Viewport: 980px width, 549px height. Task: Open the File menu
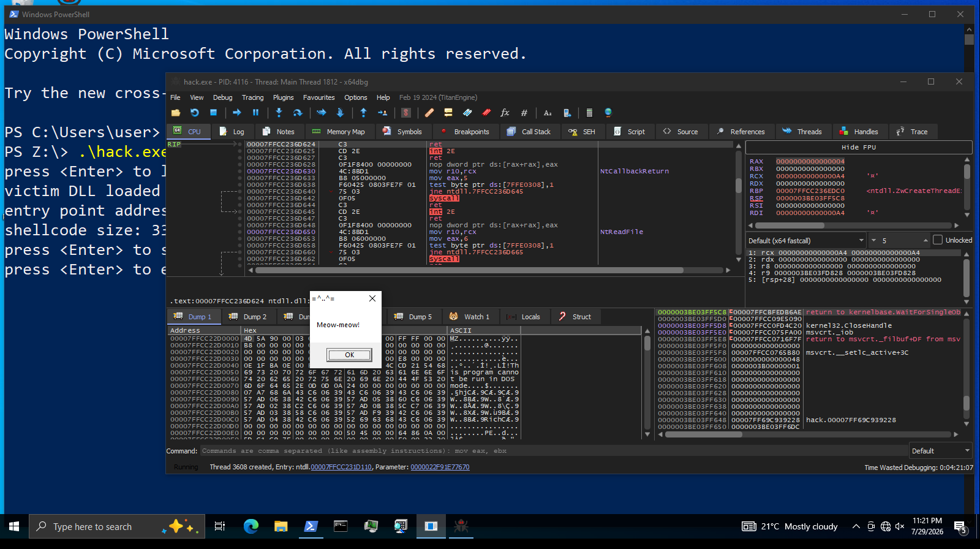click(x=175, y=97)
